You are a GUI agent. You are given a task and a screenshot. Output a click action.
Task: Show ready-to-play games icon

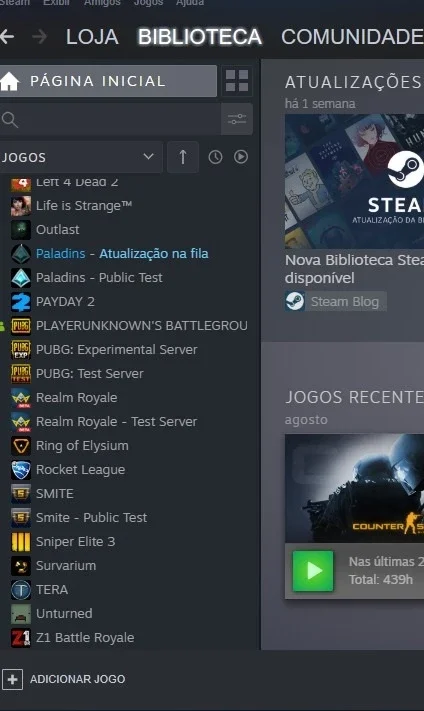pyautogui.click(x=241, y=157)
